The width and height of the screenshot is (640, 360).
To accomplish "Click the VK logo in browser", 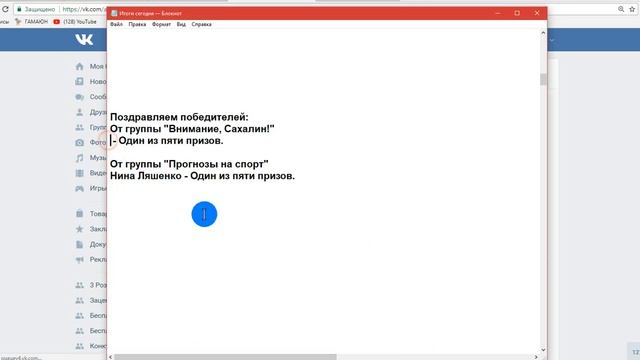I will 84,40.
